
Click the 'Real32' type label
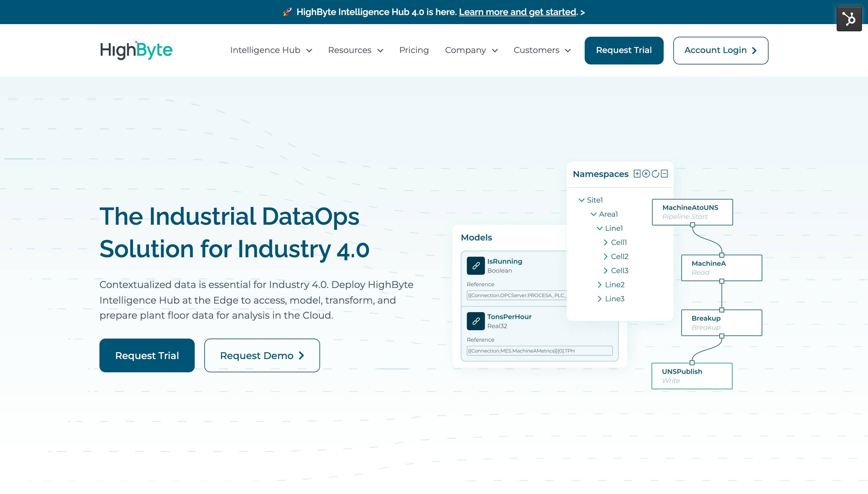(x=497, y=326)
